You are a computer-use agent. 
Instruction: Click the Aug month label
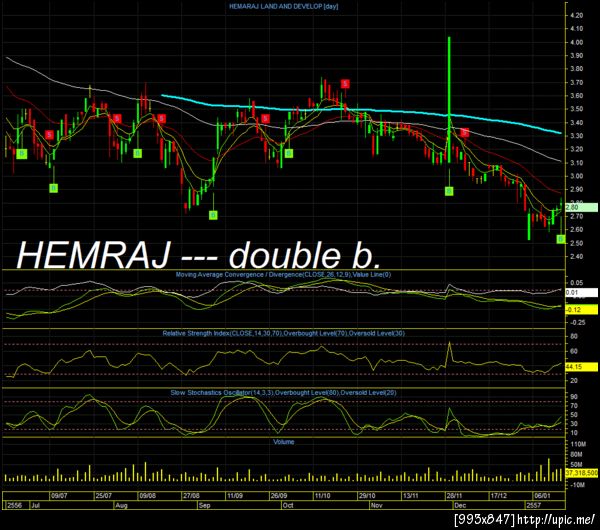tap(121, 505)
